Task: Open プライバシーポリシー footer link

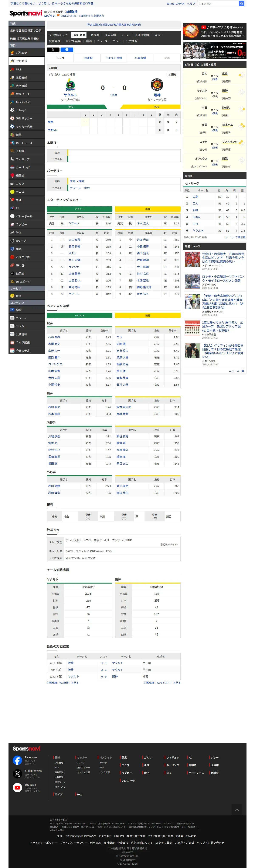Action: (43, 843)
